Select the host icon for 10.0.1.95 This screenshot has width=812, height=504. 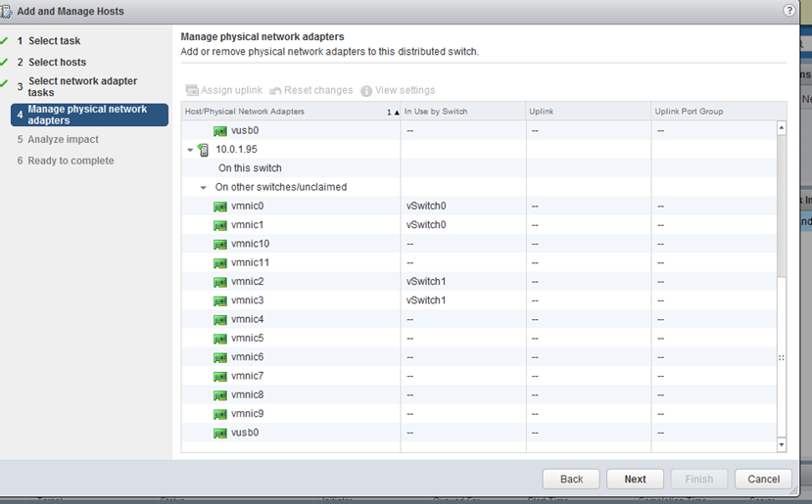point(204,150)
